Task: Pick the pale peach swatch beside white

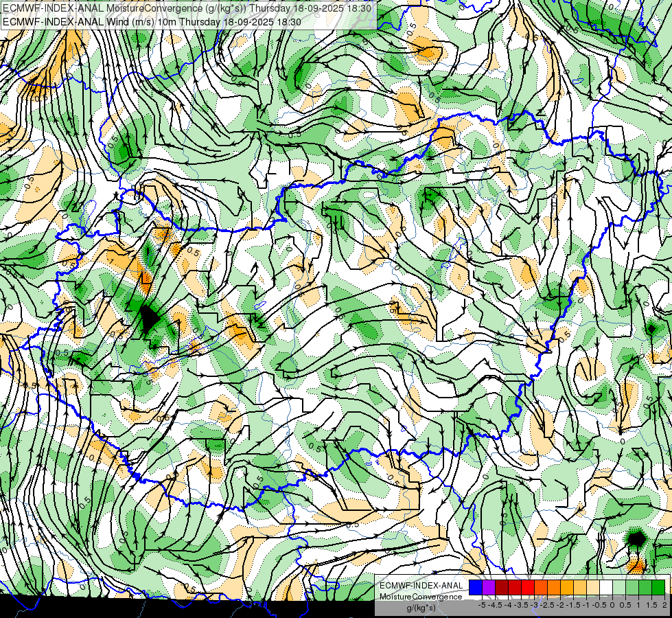Action: click(x=592, y=587)
